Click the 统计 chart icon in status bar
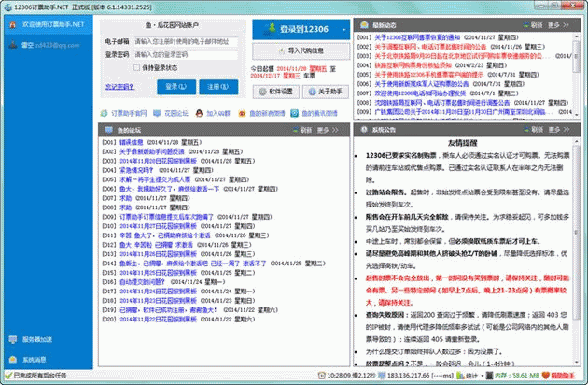Screen dimensions: 588x385 click(460, 376)
